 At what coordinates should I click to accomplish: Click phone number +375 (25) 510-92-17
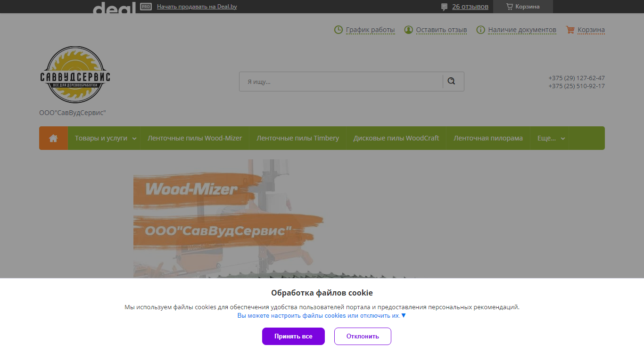(576, 86)
